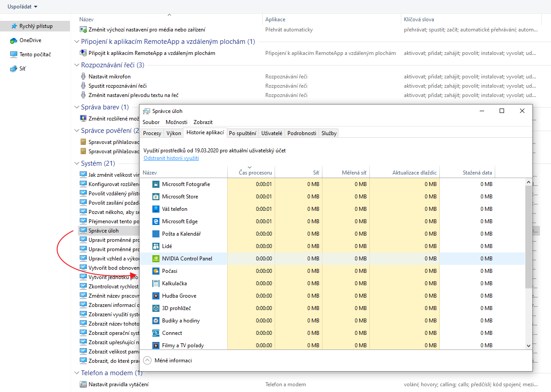This screenshot has height=392, width=551.
Task: Select Spustit rozpoznávání řeči entry
Action: click(x=117, y=86)
